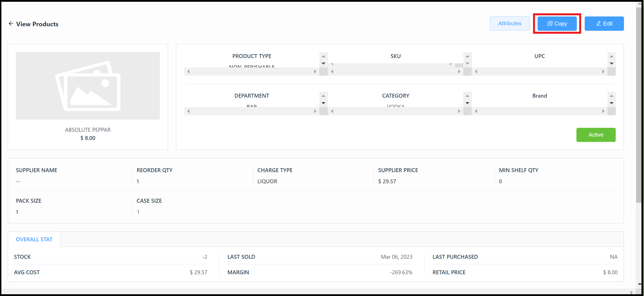Click right scroll arrow under CATEGORY
This screenshot has width=644, height=296.
click(x=459, y=111)
